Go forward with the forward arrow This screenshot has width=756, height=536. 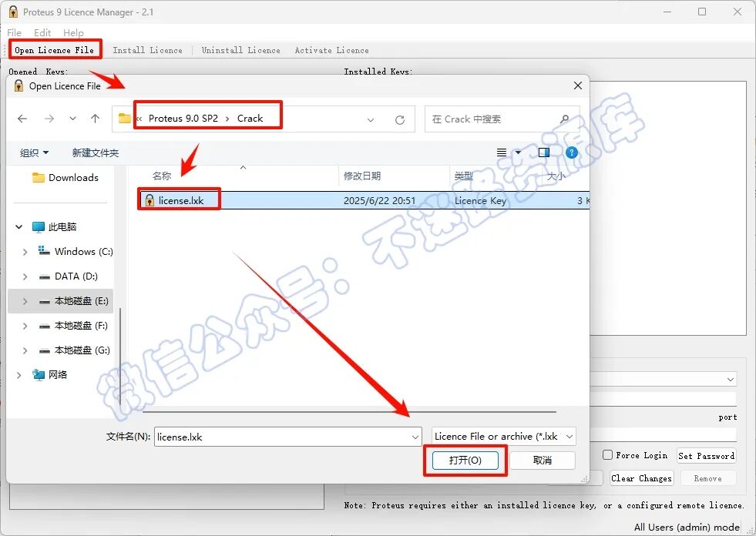tap(49, 119)
